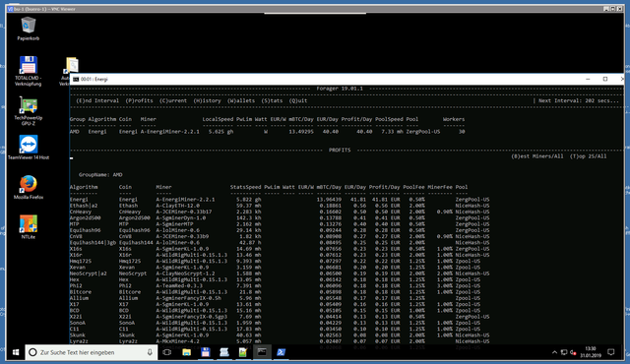Click the Skunk algorithm entry

(77, 335)
